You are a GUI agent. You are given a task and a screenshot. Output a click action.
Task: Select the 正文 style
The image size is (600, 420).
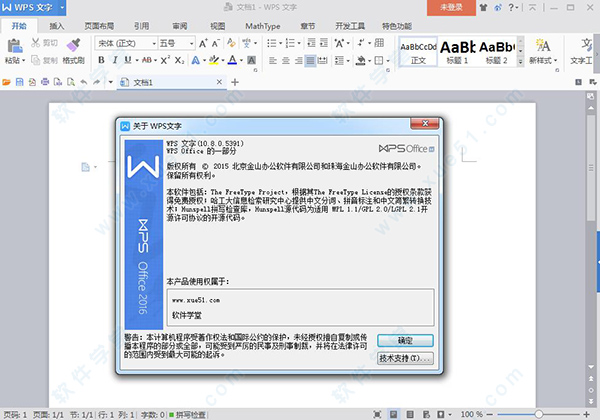pos(418,52)
